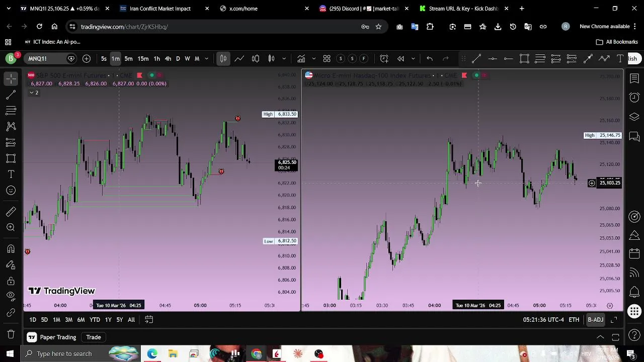644x362 pixels.
Task: Open the go to date calendar button
Action: point(149,320)
